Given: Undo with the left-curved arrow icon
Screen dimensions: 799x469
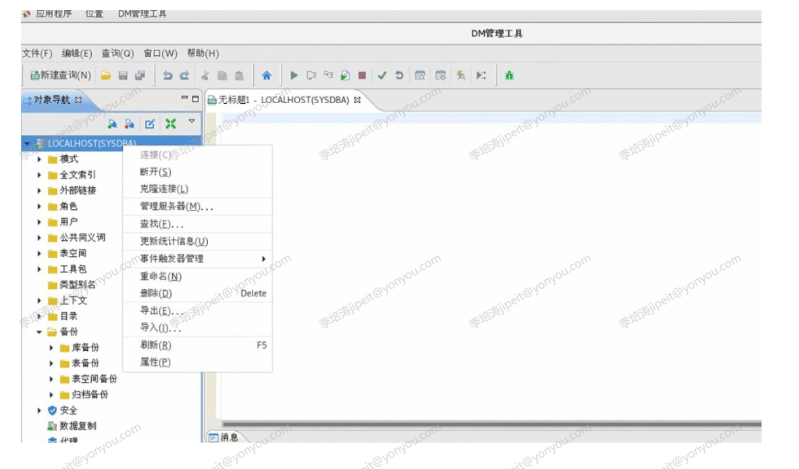Looking at the screenshot, I should click(167, 75).
